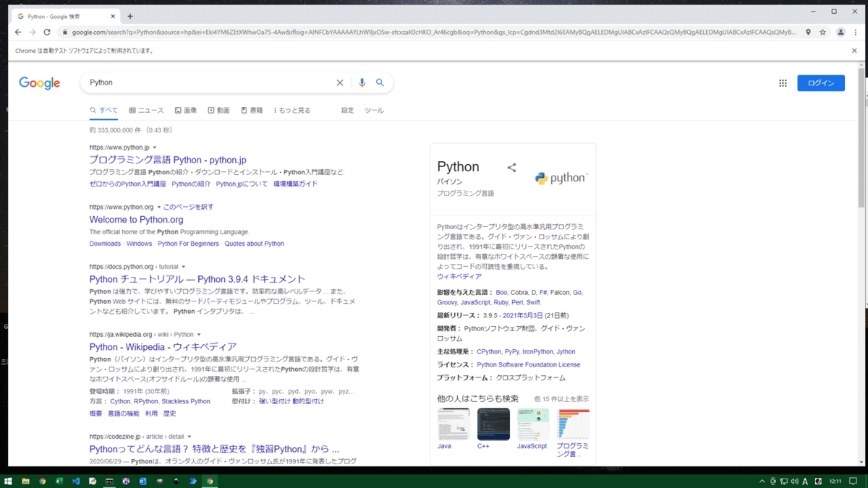Click the 12:11 clock in the taskbar
The height and width of the screenshot is (488, 868).
[835, 481]
